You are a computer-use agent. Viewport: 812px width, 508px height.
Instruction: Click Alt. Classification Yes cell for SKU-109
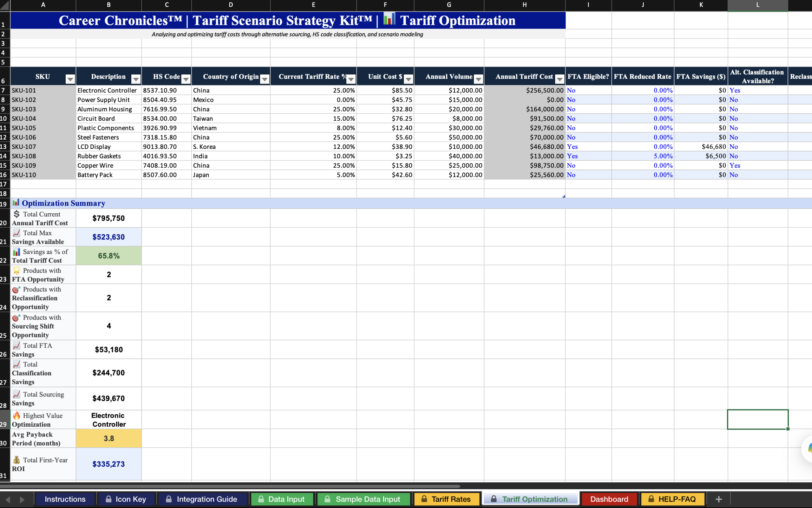[x=758, y=166]
